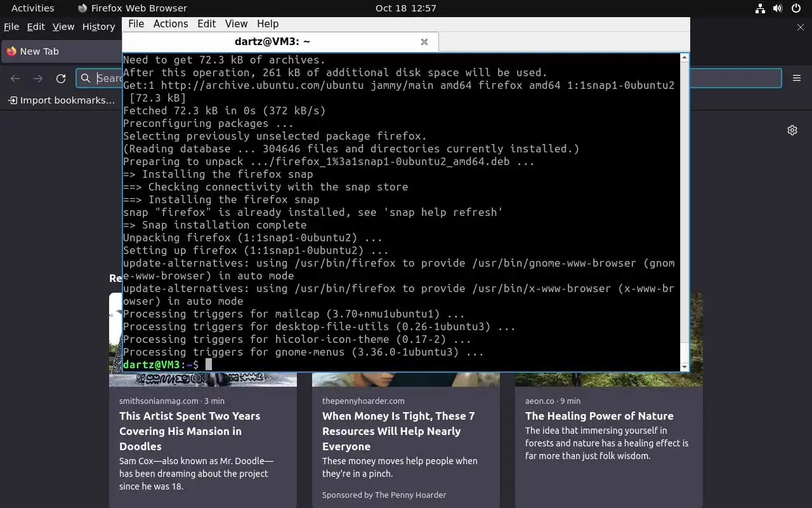Switch to the New Tab Firefox tab
Screen dimensions: 812x508
click(x=62, y=51)
